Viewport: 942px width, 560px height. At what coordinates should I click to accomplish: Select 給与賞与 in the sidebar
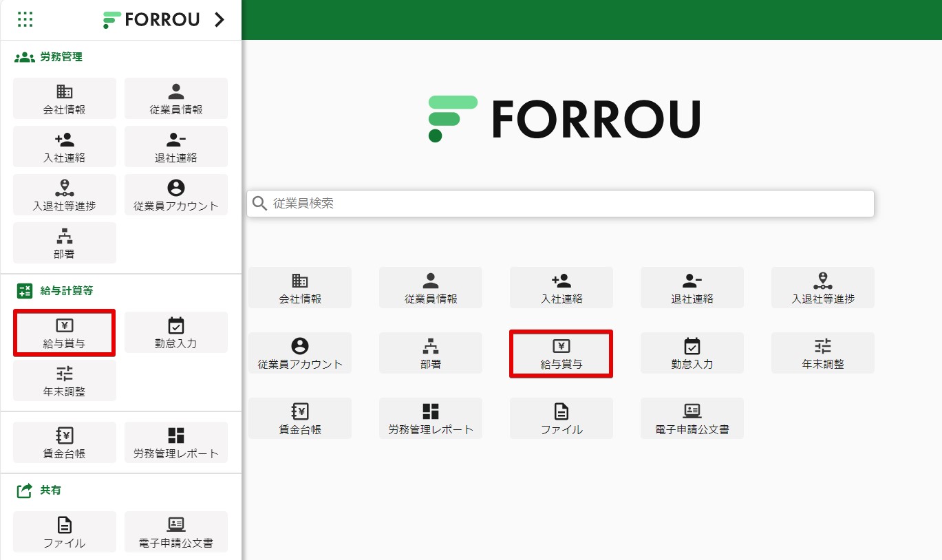click(x=65, y=333)
